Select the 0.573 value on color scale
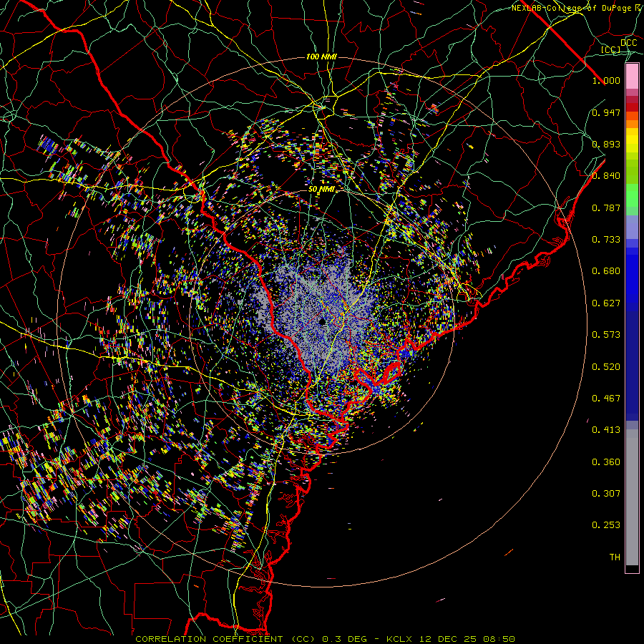644x644 pixels. click(606, 335)
